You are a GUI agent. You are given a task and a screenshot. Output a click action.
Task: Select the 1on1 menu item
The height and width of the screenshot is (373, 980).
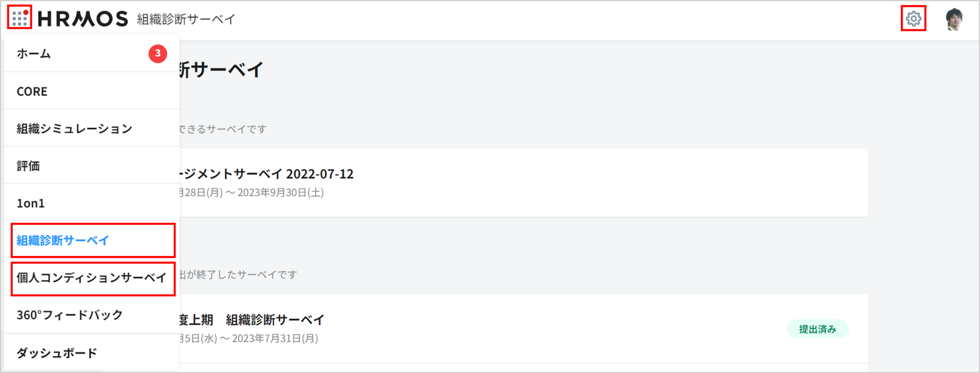[x=31, y=203]
